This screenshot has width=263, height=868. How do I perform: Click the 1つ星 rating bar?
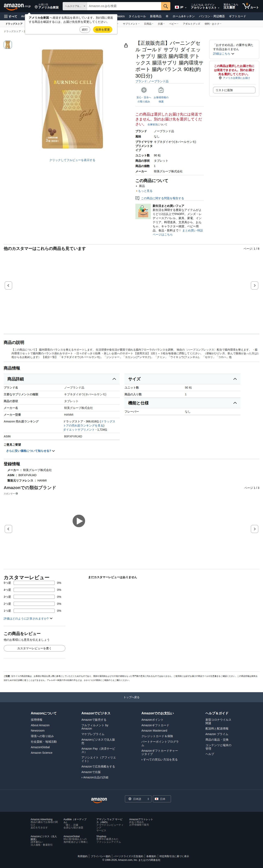point(34,611)
